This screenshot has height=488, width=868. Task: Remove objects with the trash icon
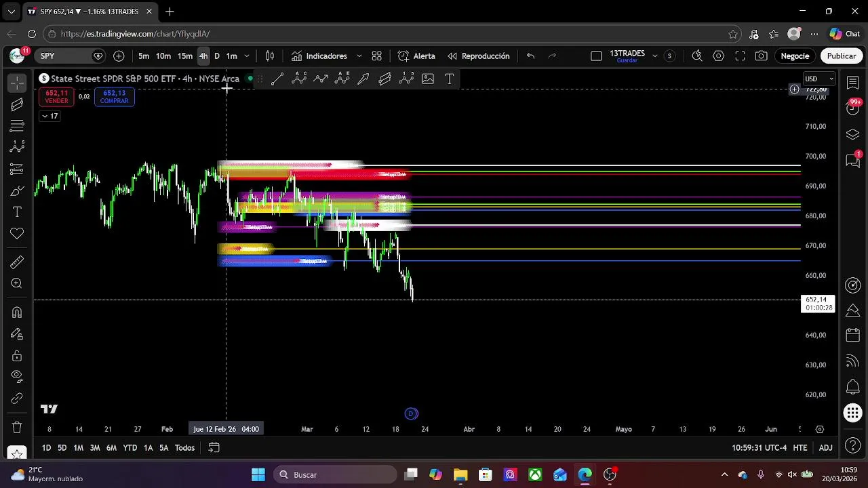pos(17,428)
